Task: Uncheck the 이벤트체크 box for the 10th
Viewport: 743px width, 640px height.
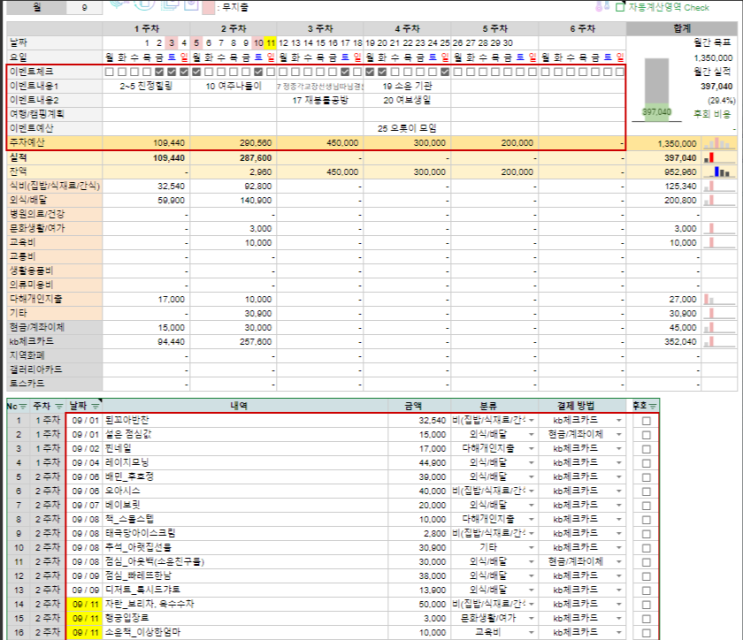Action: (x=258, y=72)
